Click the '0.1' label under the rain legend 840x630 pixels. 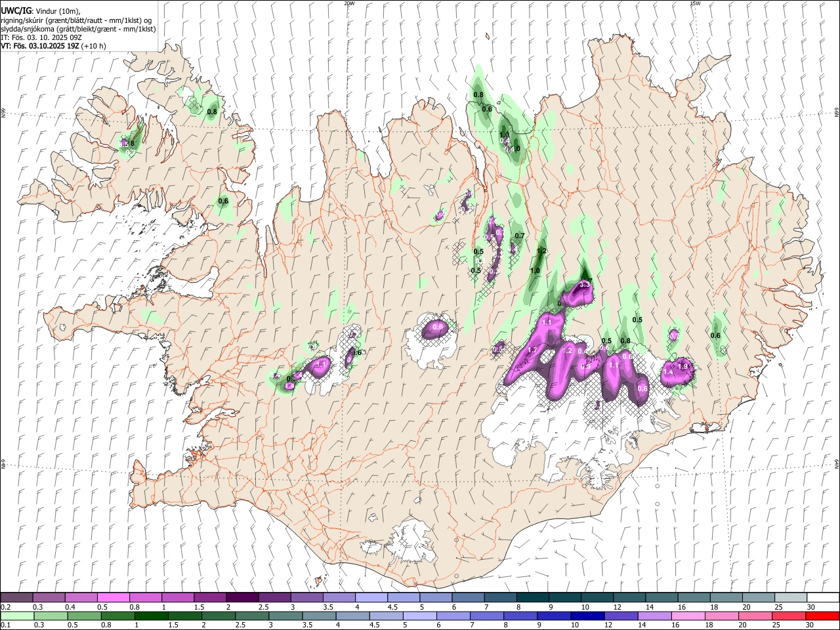(x=5, y=625)
